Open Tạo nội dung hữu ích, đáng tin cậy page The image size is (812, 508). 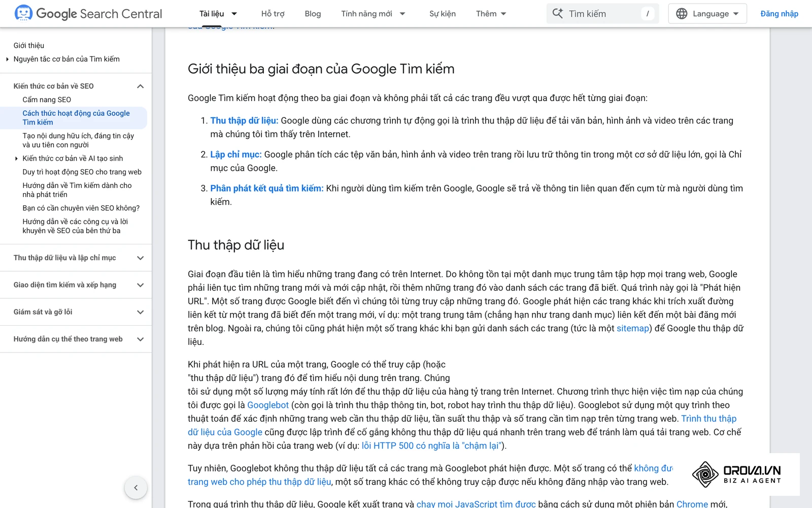pos(78,140)
